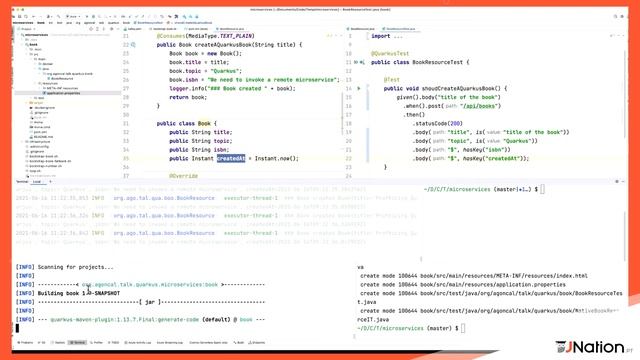Open Project panel gear settings
Screen dimensions: 640x360
click(111, 29)
